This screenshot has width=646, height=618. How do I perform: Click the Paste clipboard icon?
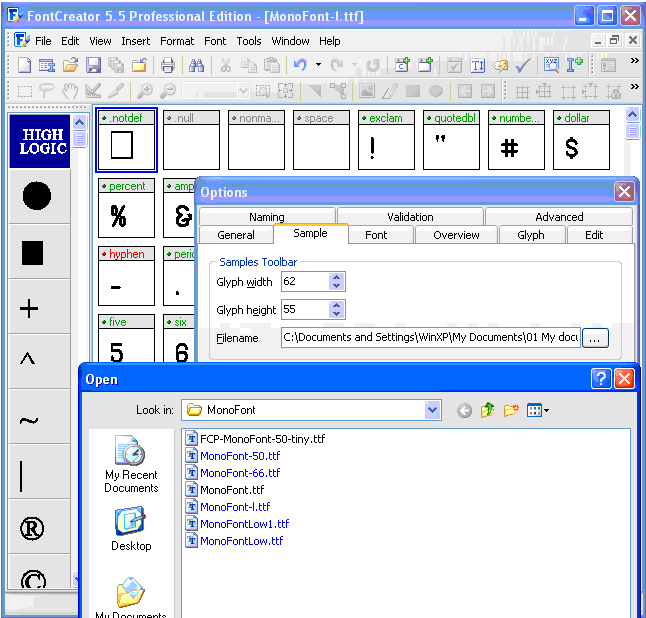272,65
